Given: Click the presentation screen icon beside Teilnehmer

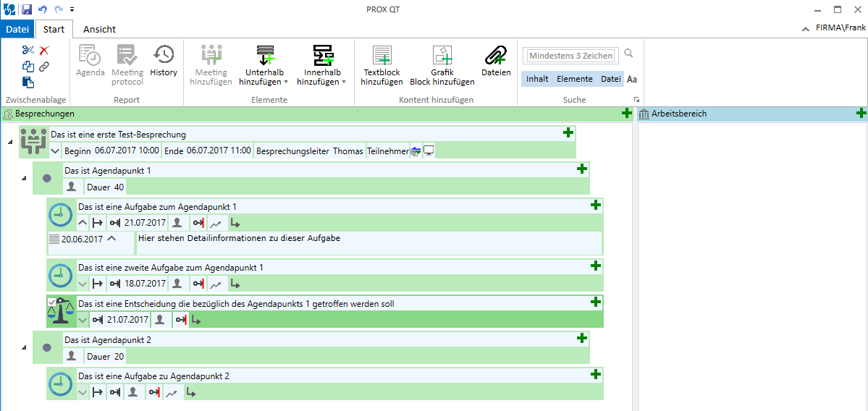Looking at the screenshot, I should click(429, 151).
